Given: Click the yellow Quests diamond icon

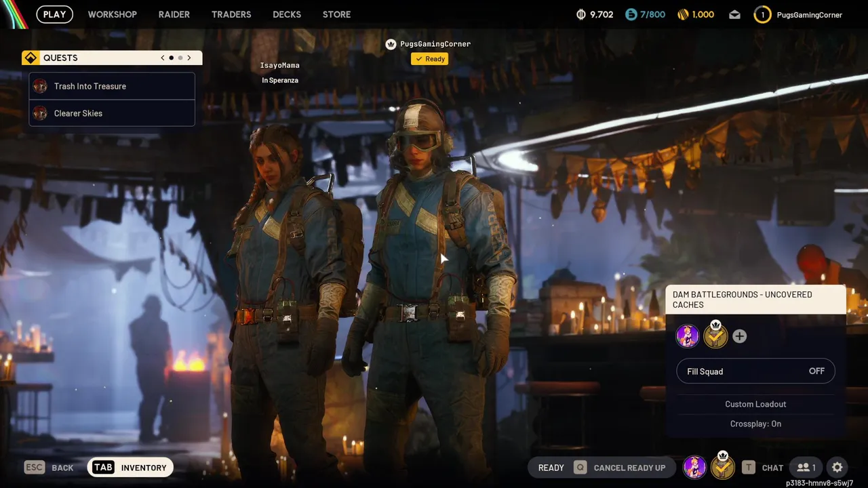Looking at the screenshot, I should [x=31, y=58].
